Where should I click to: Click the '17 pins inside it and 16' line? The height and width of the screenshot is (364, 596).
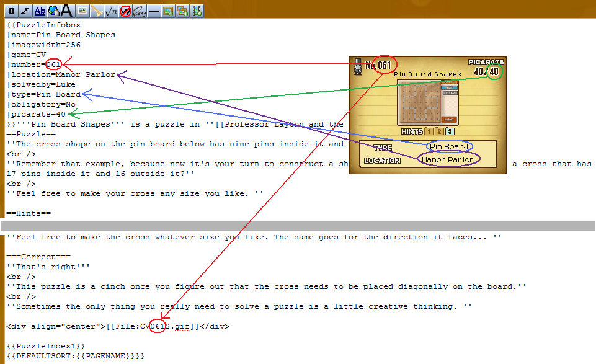100,174
